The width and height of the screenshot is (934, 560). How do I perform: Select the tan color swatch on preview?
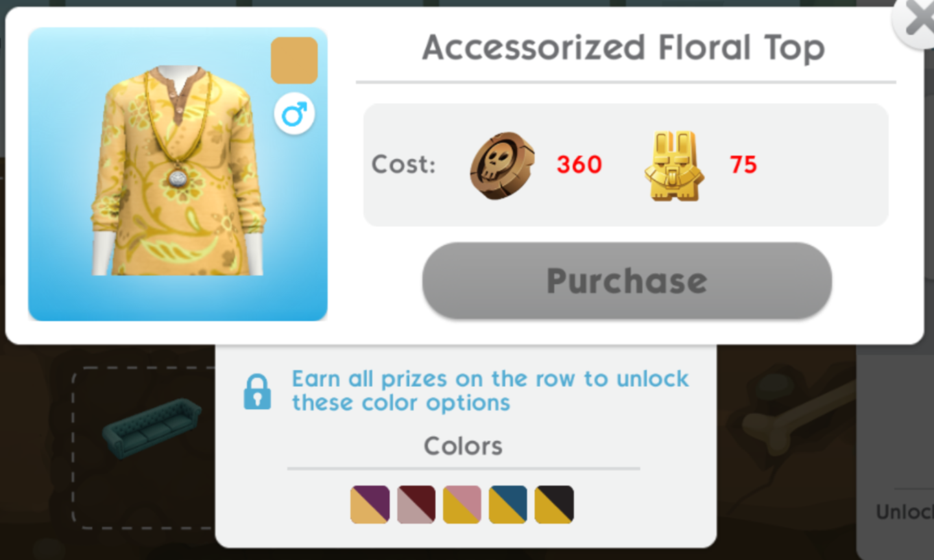[x=294, y=60]
